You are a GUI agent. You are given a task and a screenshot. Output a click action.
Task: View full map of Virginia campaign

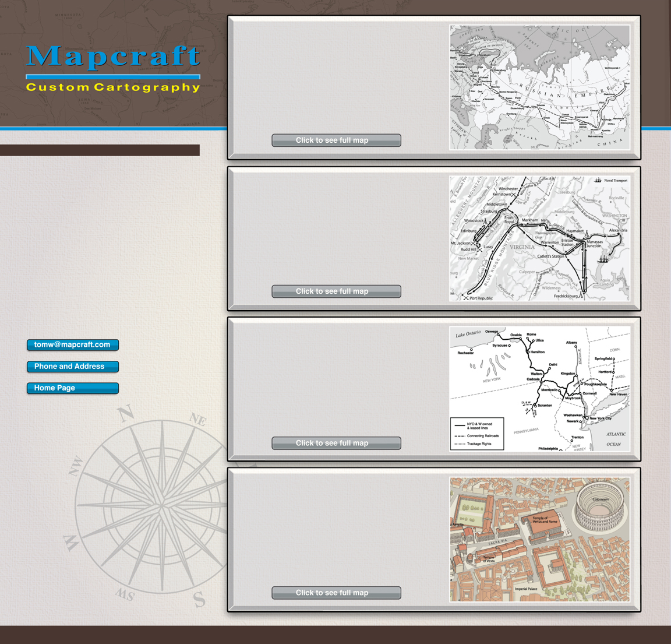click(x=336, y=291)
